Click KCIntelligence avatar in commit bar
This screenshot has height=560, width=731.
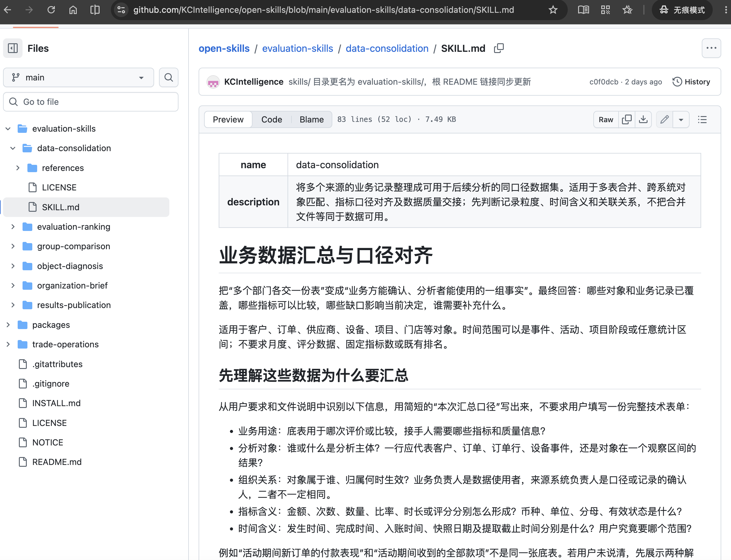[213, 82]
